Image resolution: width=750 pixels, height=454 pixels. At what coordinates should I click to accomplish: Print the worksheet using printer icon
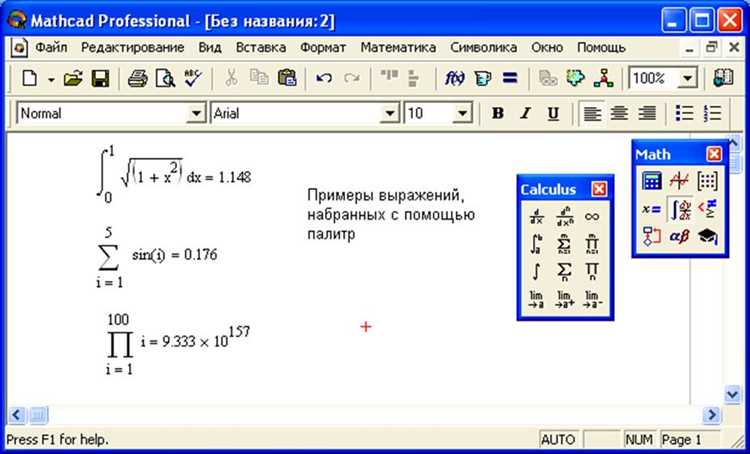tap(138, 79)
